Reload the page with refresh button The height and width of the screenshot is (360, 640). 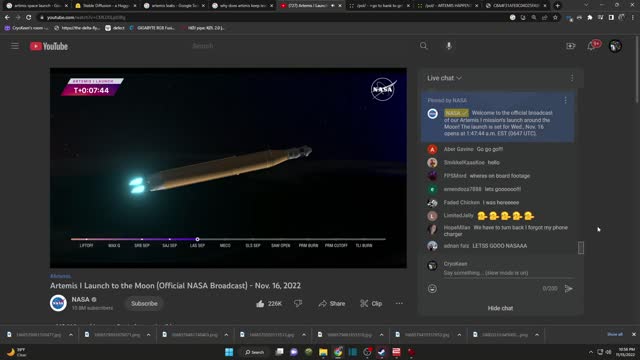[x=29, y=18]
